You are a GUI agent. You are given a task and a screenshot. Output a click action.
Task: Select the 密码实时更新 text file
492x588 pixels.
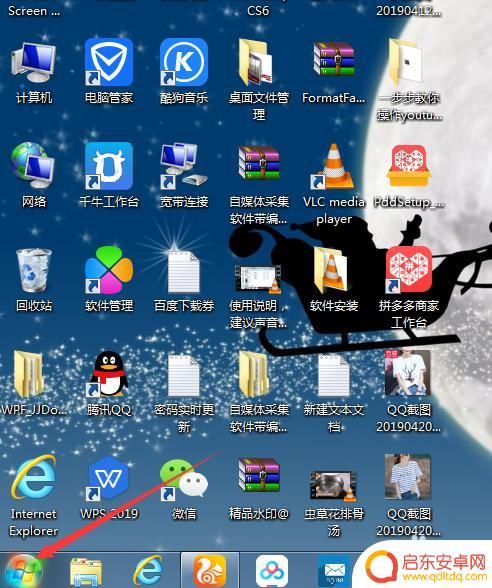click(184, 376)
